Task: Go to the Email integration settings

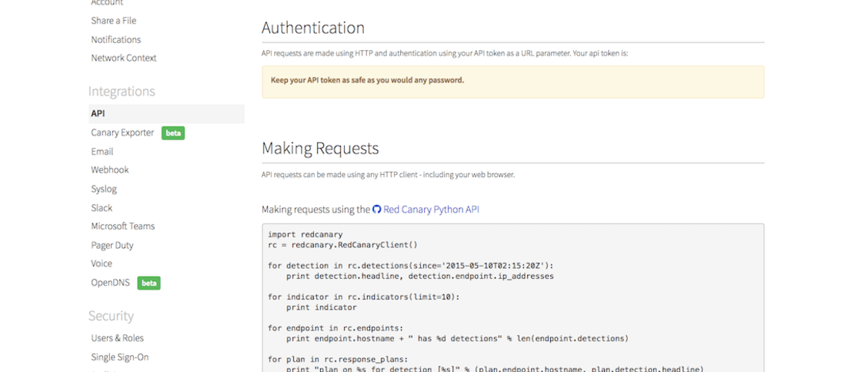Action: tap(102, 152)
